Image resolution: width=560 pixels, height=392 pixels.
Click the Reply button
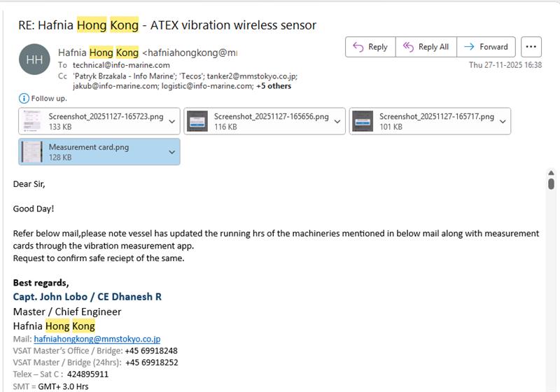370,47
